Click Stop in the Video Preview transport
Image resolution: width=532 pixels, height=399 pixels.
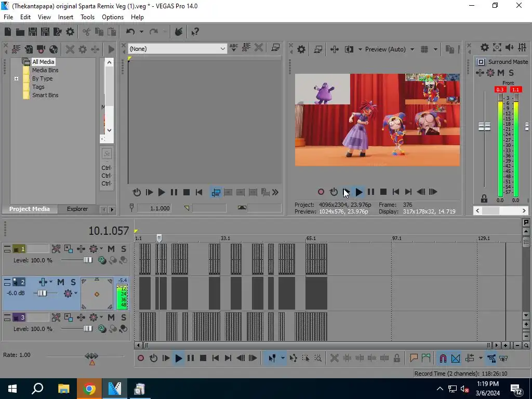click(383, 192)
